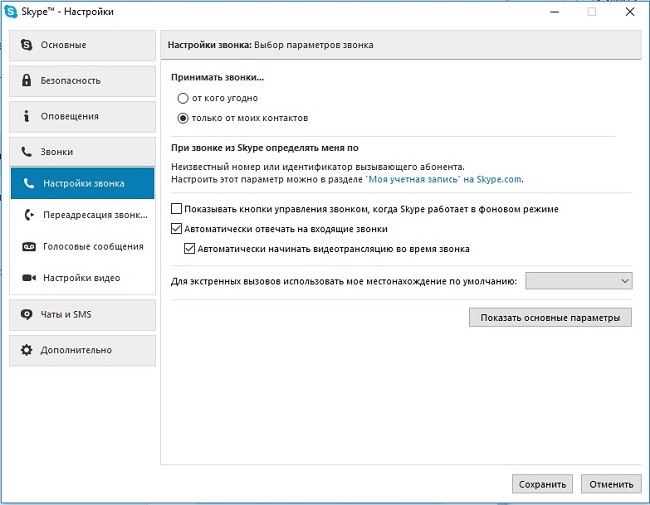650x505 pixels.
Task: Uncheck auto-answer incoming calls checkbox
Action: pyautogui.click(x=176, y=228)
